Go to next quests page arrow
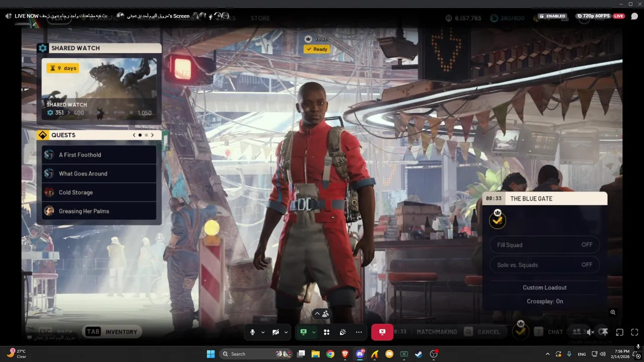This screenshot has height=362, width=644. point(152,135)
